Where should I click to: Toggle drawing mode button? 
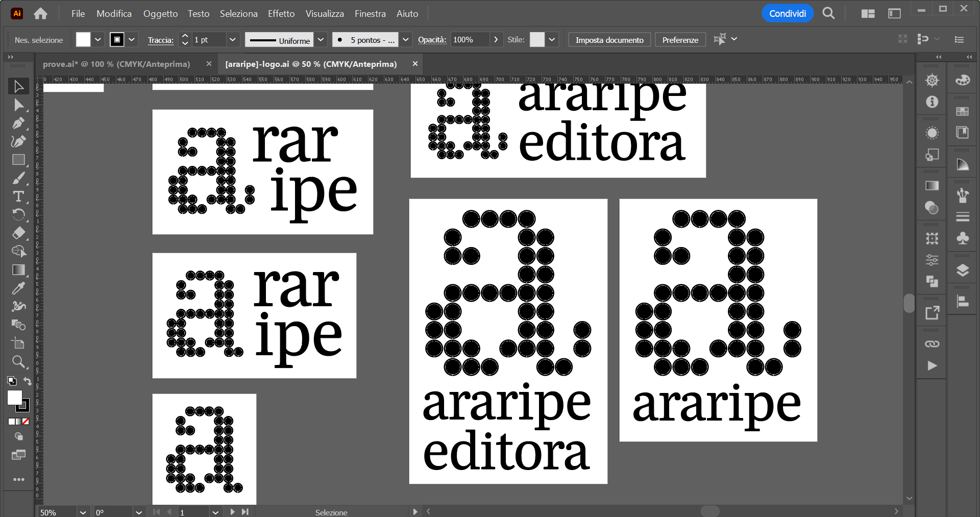(x=18, y=436)
